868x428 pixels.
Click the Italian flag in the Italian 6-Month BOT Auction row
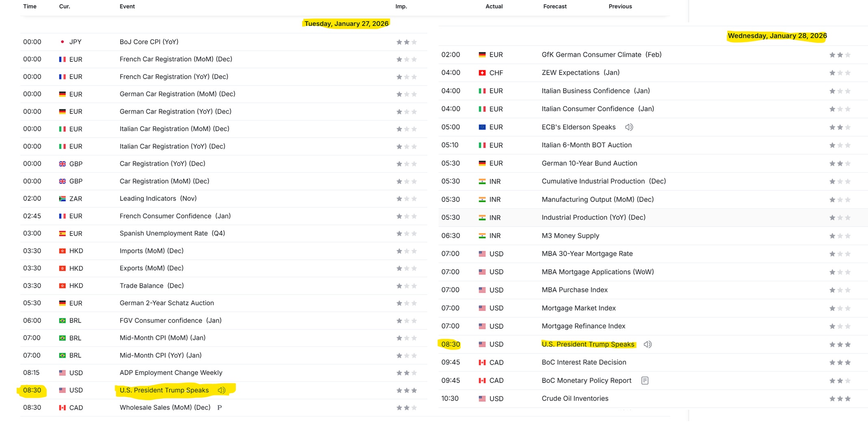click(x=482, y=145)
